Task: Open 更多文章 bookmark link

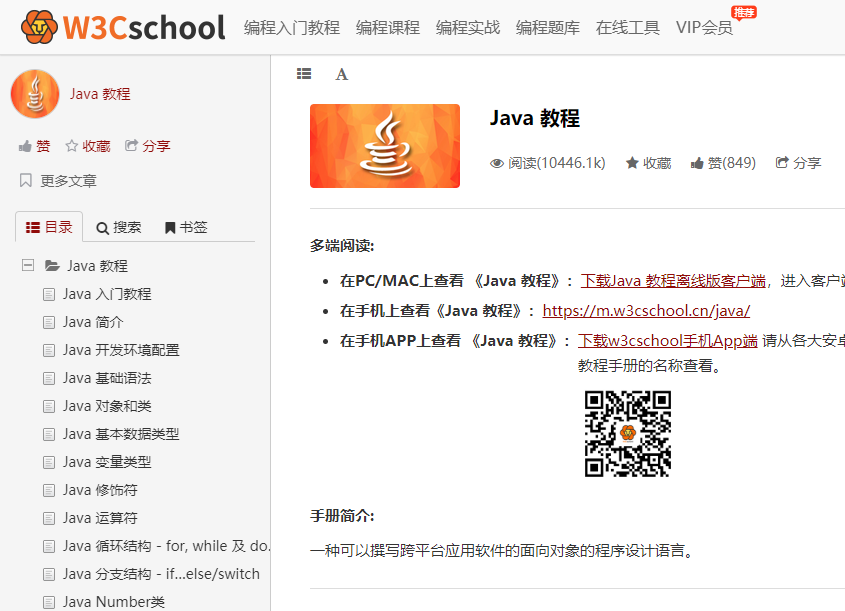Action: 58,180
